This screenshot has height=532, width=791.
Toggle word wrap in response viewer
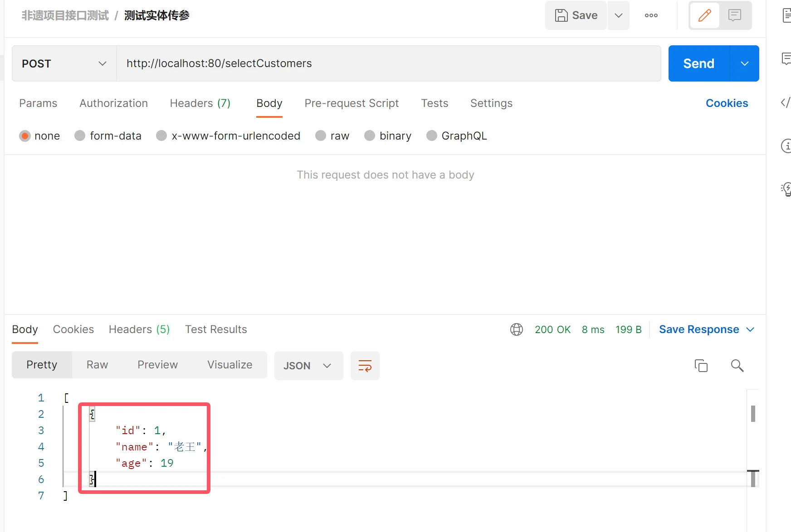coord(365,366)
